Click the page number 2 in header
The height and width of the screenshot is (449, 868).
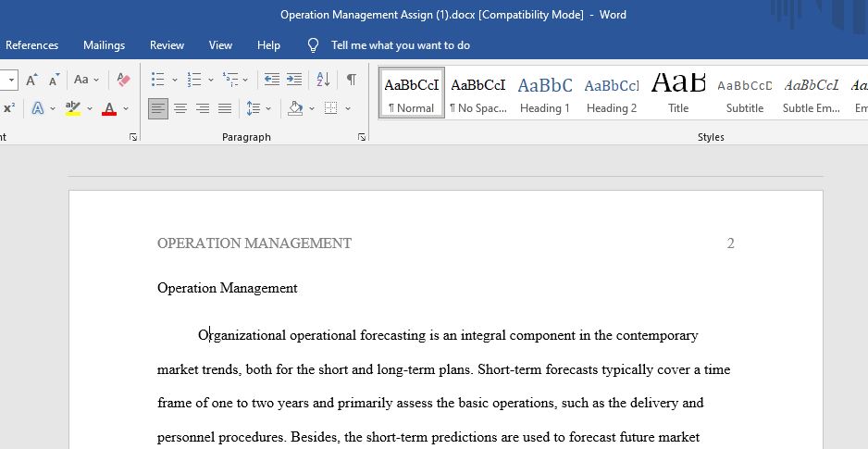[x=731, y=243]
